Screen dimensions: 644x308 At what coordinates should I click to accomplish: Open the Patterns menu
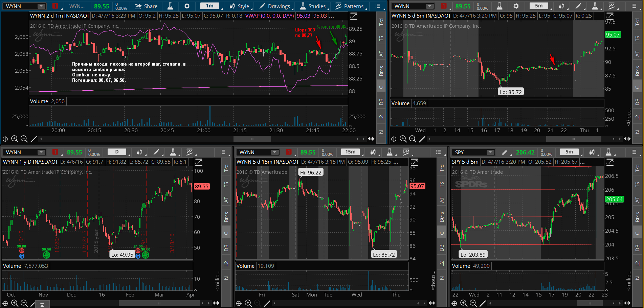350,6
